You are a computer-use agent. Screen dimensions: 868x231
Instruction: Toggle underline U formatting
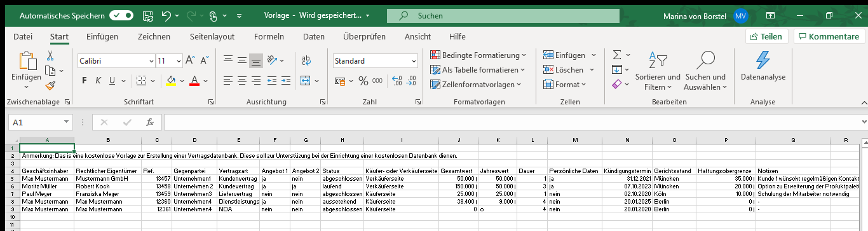point(112,81)
